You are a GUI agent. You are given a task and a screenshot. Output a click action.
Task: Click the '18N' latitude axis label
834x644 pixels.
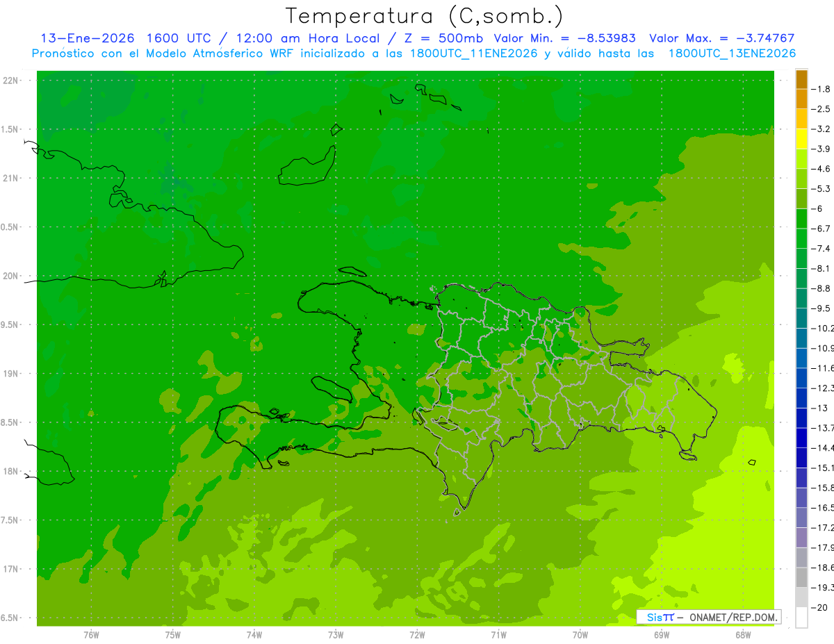coord(11,472)
